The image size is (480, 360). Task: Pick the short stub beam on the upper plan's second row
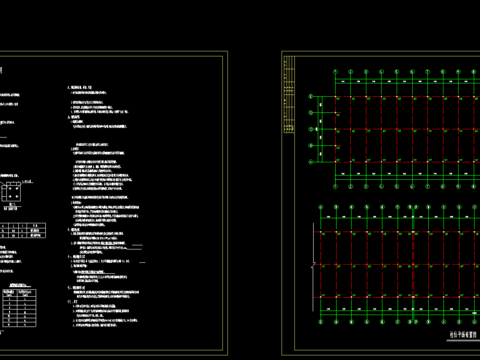click(337, 113)
